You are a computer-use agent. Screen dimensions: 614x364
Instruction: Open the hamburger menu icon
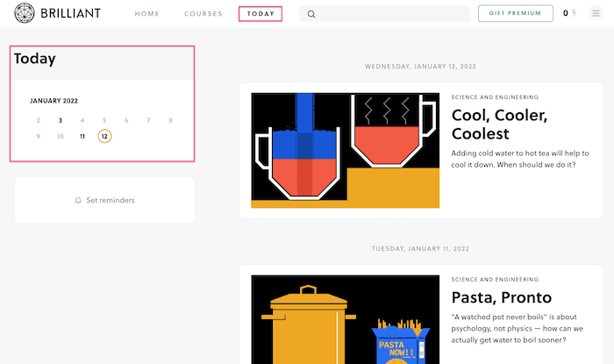[x=596, y=13]
